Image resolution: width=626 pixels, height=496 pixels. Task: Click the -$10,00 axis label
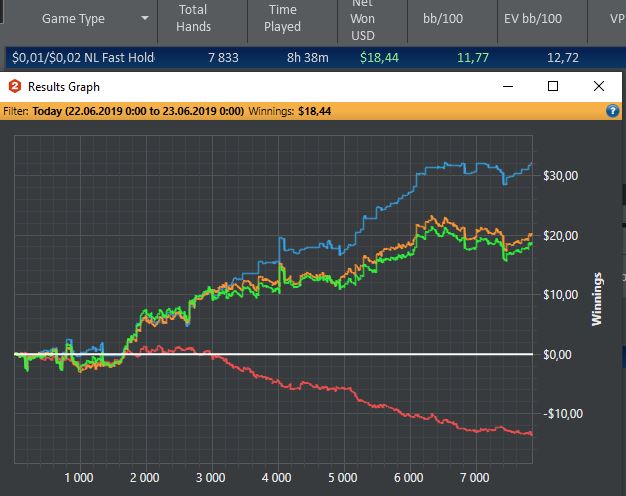(563, 414)
